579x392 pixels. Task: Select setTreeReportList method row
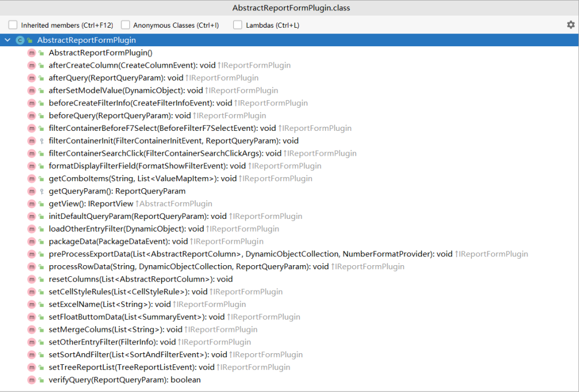click(x=289, y=367)
